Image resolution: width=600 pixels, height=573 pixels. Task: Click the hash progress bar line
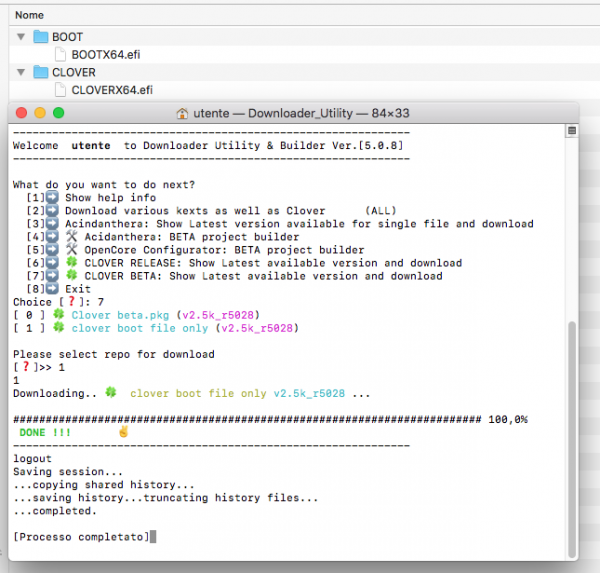[247, 420]
